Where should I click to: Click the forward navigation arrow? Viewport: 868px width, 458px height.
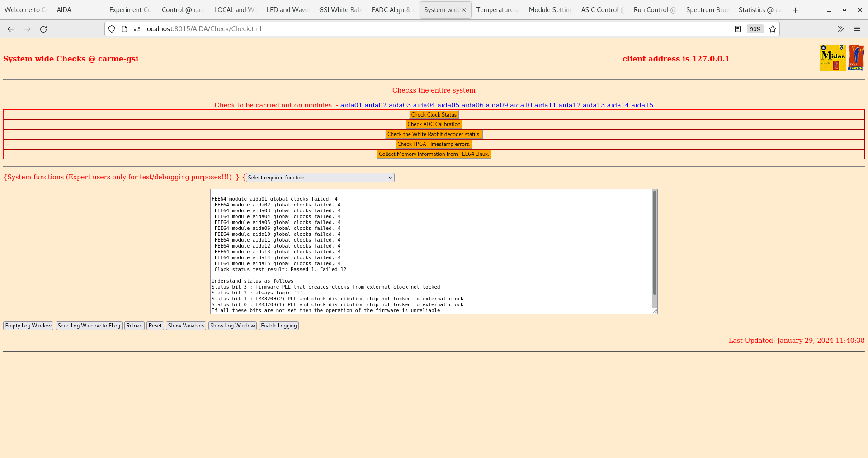pos(27,29)
